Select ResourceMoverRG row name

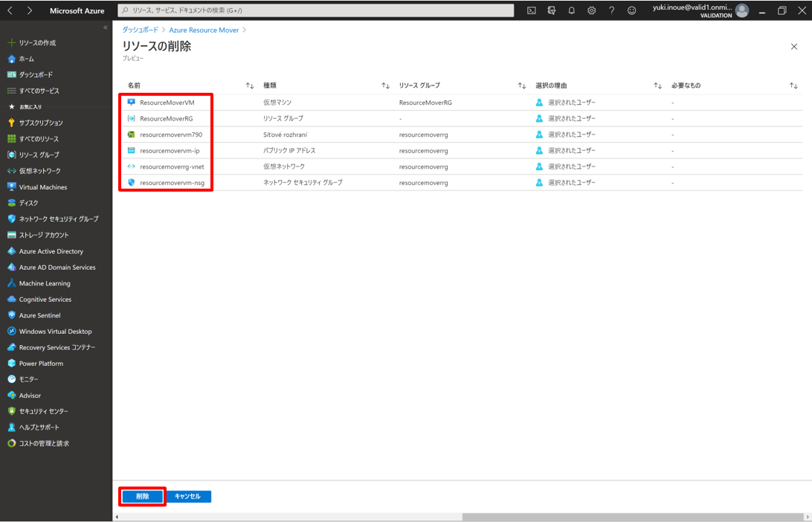pyautogui.click(x=167, y=118)
